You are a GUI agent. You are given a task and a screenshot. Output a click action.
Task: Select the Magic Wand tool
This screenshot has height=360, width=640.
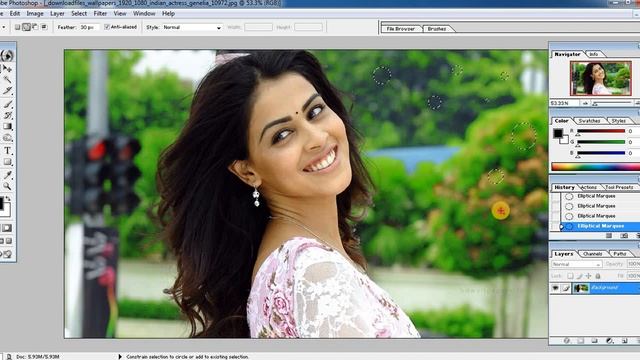[x=7, y=80]
